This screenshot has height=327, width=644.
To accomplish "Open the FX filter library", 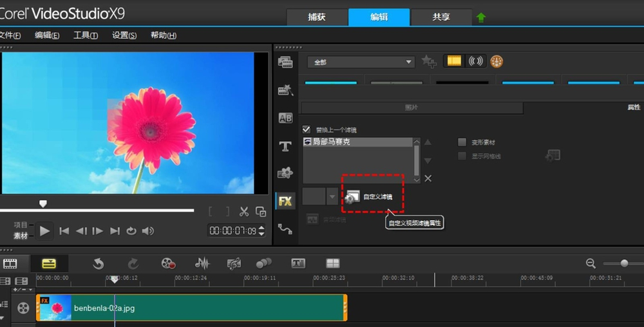I will [285, 201].
